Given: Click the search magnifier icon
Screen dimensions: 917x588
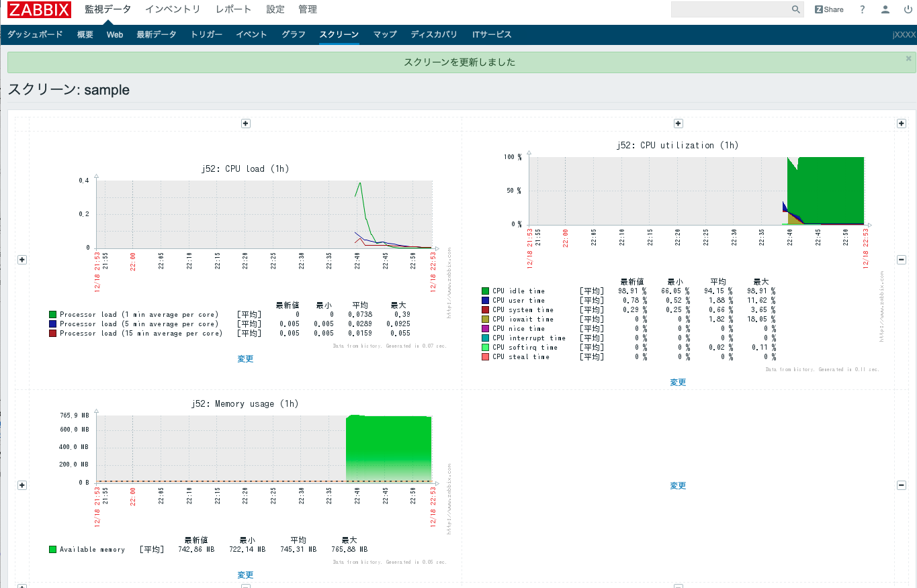Looking at the screenshot, I should 795,9.
